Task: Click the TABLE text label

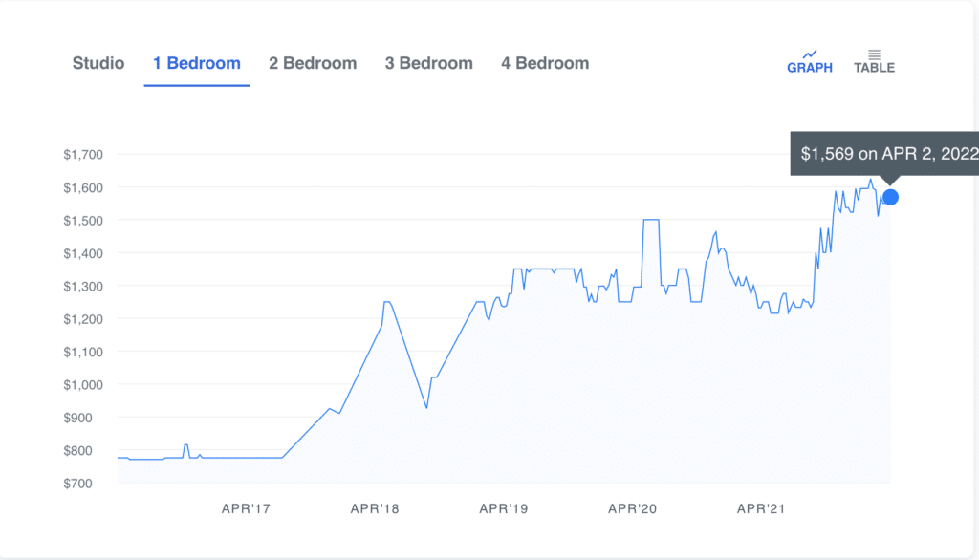Action: click(x=873, y=69)
